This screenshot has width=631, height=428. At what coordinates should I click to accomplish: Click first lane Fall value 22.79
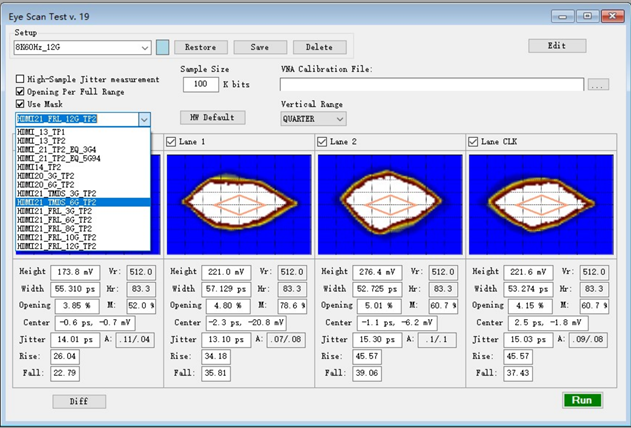pos(65,373)
